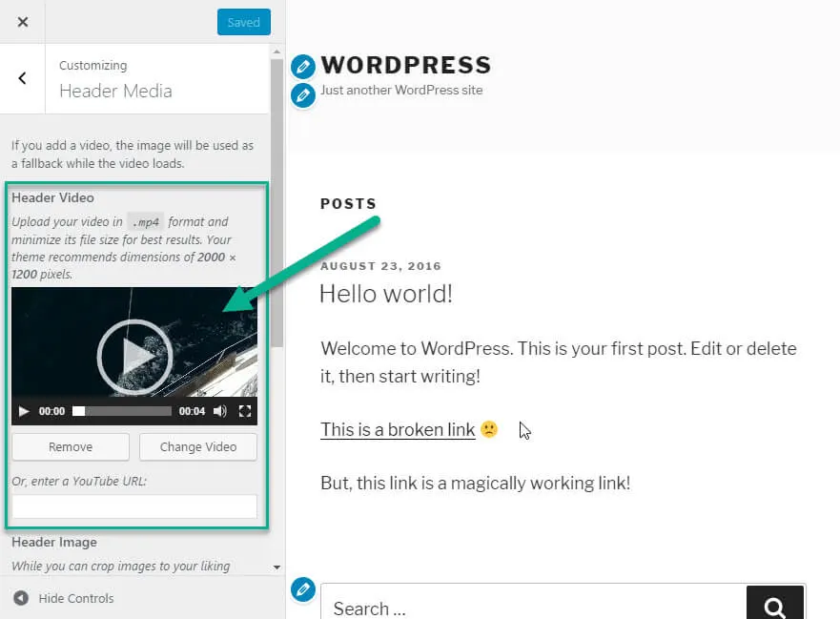Click the 'But, this link is a magically working link!' text
The image size is (840, 619).
tap(476, 483)
